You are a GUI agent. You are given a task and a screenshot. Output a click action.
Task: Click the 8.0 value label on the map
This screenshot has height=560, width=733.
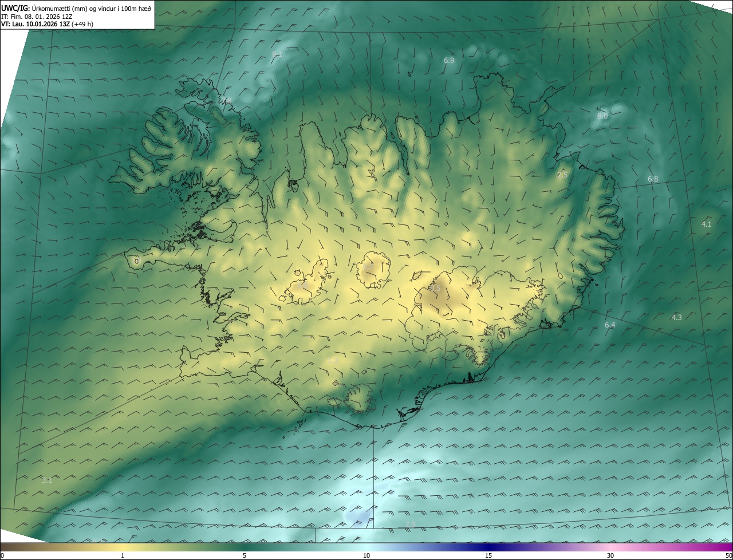[602, 116]
